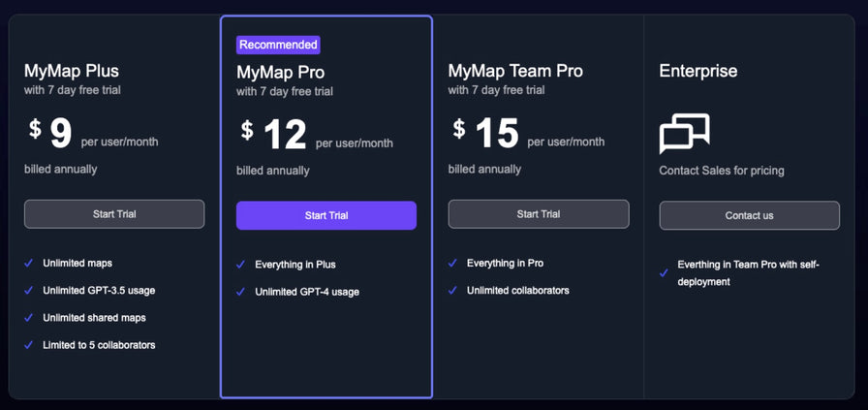This screenshot has height=410, width=868.
Task: Click the Contact us button
Action: (750, 215)
